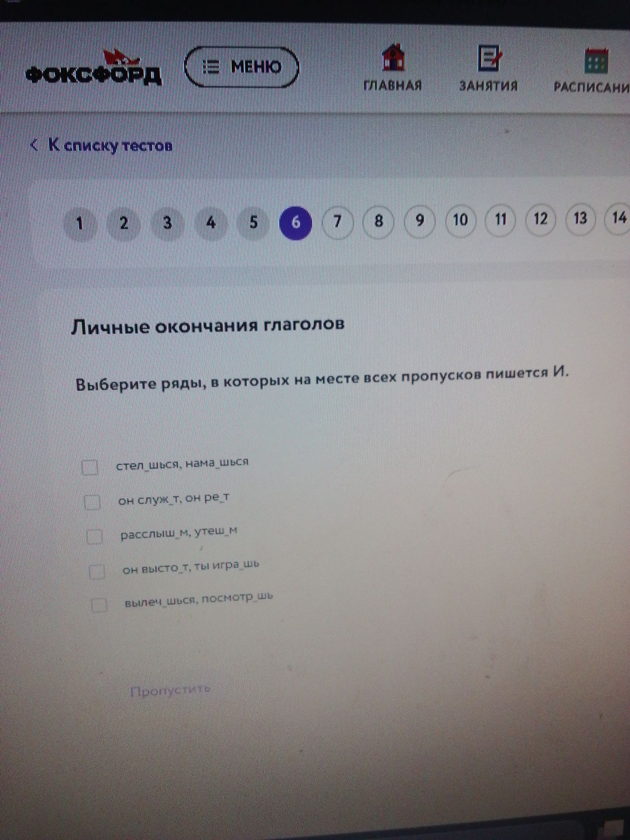
Task: Open the Главная home icon
Action: pos(393,57)
